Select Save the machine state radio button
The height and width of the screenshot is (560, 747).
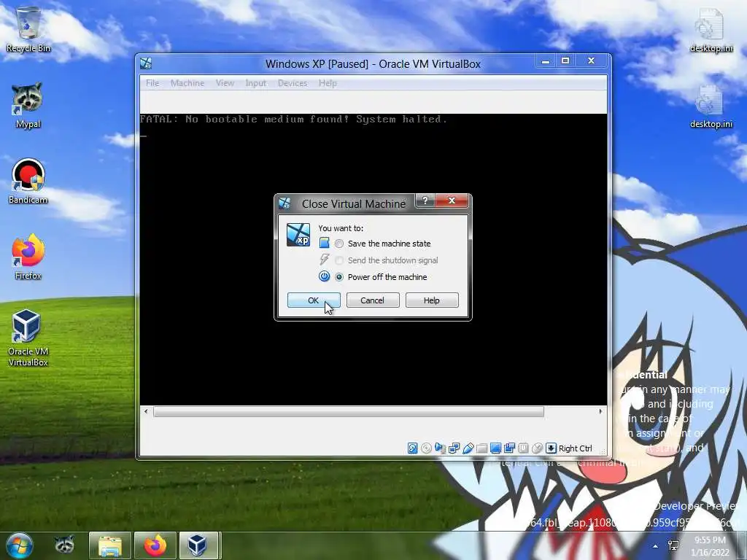point(338,244)
